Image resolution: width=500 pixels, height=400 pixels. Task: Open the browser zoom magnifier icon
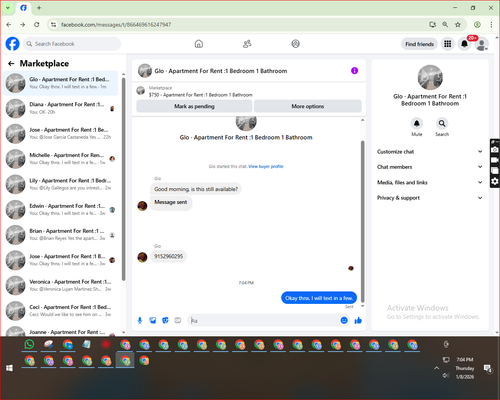tap(445, 24)
